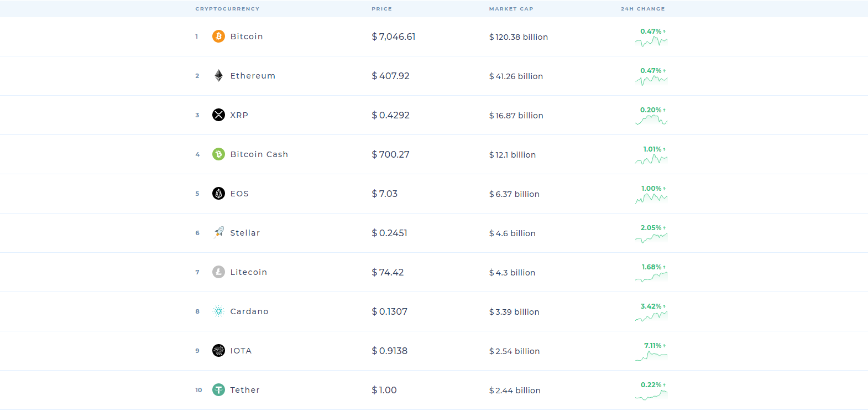Open the Ethereum coin name link

253,76
